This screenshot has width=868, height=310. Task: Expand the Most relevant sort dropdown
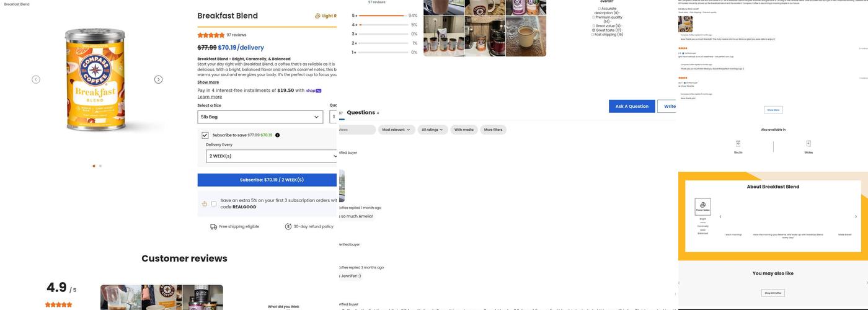pos(396,130)
